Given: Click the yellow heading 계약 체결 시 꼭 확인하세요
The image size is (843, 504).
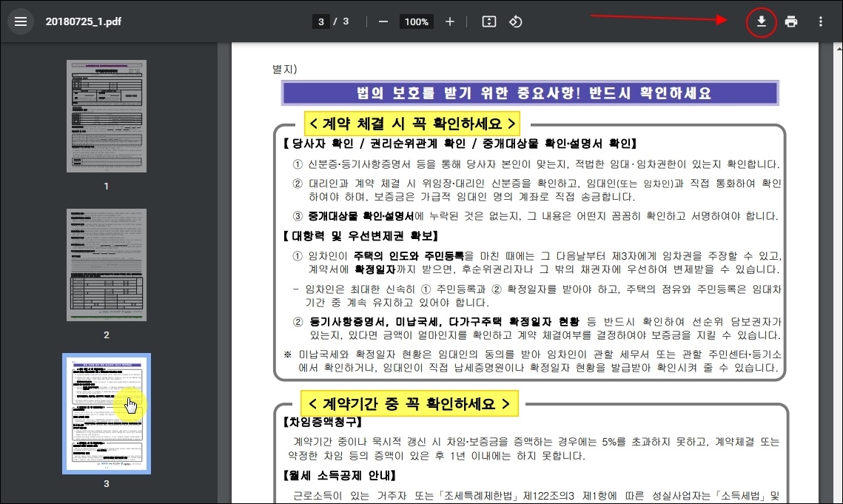Looking at the screenshot, I should [x=412, y=124].
